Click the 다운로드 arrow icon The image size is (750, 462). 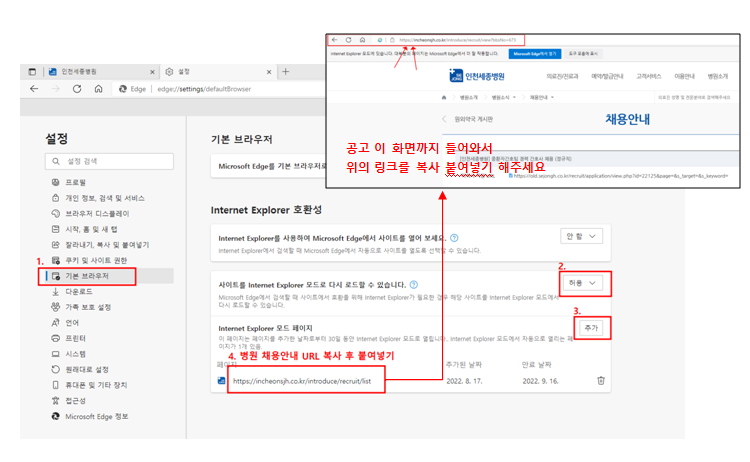[x=55, y=291]
